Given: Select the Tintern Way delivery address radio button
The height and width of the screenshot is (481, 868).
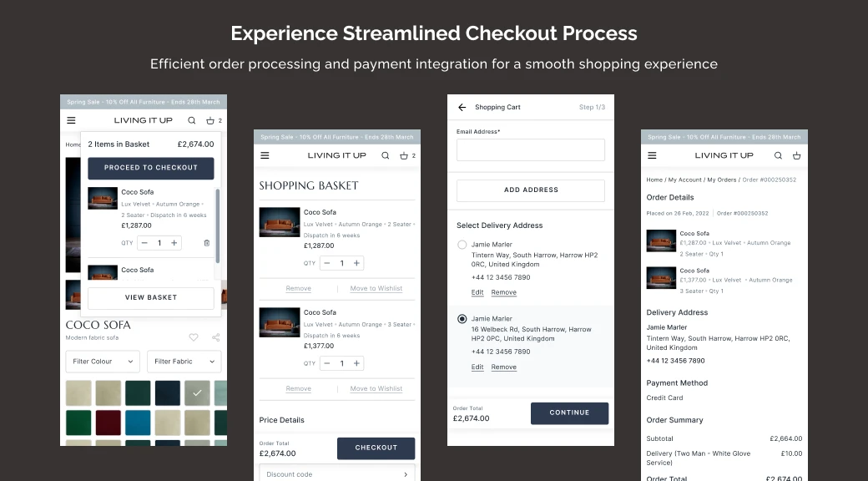Looking at the screenshot, I should point(462,244).
